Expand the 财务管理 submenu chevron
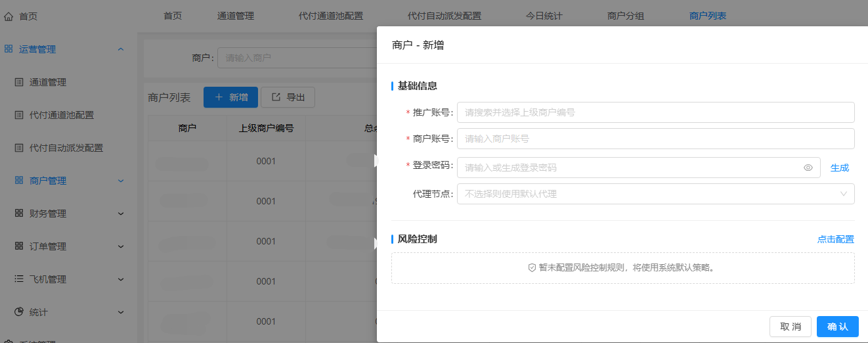The height and width of the screenshot is (343, 868). [121, 214]
